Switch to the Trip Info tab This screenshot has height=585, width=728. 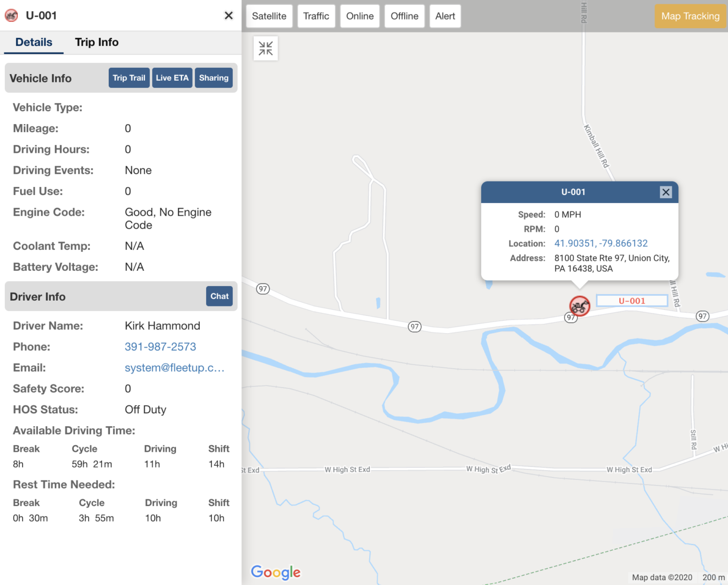96,42
